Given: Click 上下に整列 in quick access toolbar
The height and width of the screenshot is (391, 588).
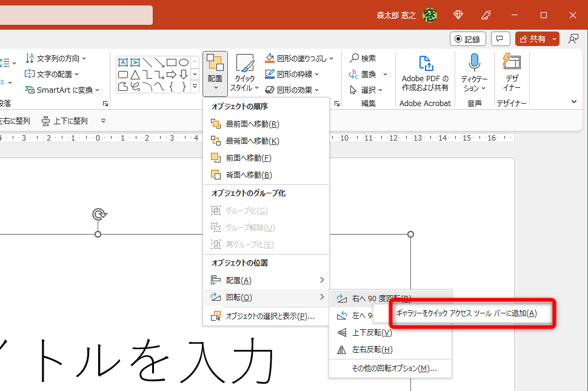Looking at the screenshot, I should 64,121.
